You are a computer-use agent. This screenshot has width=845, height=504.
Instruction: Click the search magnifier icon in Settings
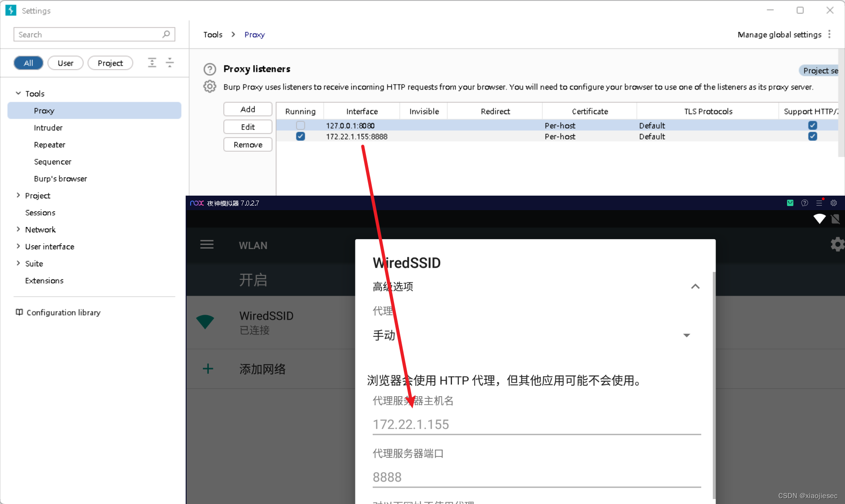pos(166,34)
